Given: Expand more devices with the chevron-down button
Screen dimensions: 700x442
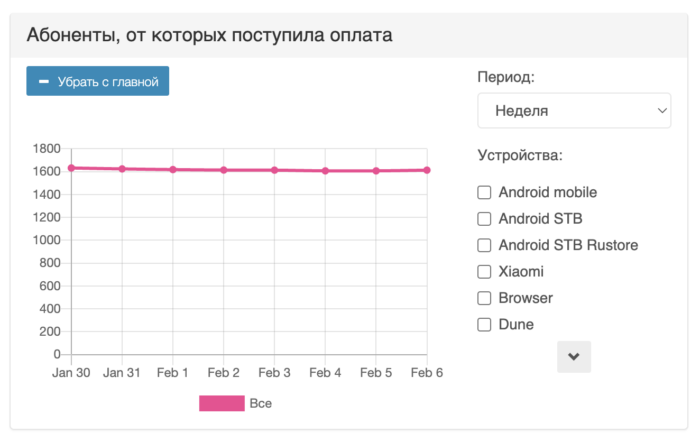Looking at the screenshot, I should point(574,357).
